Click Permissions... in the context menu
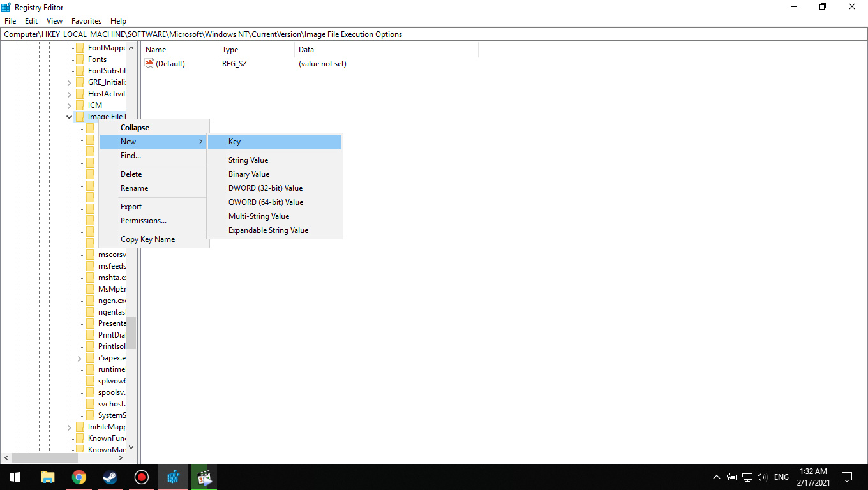 pyautogui.click(x=144, y=221)
